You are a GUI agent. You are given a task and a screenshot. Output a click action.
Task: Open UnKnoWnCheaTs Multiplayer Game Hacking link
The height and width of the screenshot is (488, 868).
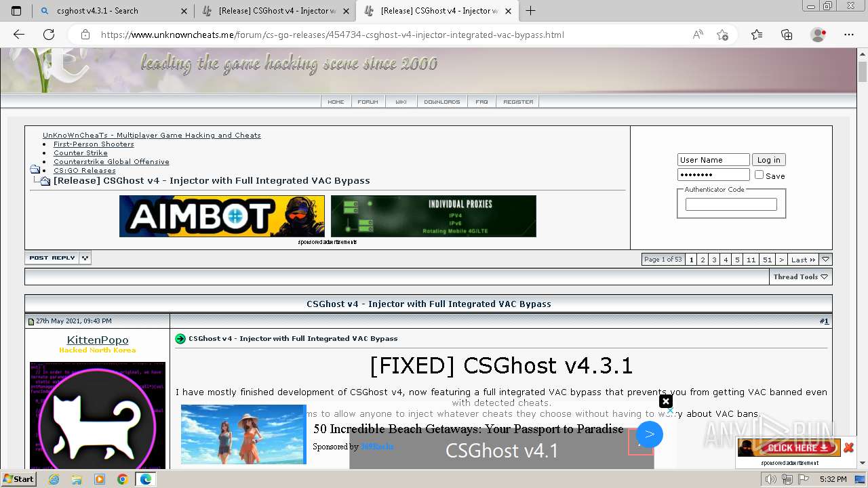click(x=152, y=135)
